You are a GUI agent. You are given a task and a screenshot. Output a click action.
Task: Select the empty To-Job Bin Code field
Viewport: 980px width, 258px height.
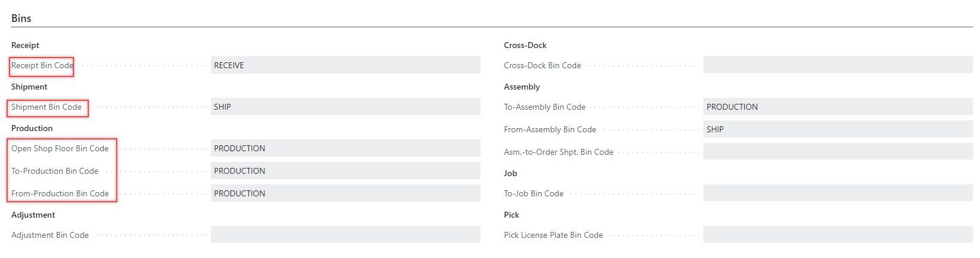(x=837, y=193)
